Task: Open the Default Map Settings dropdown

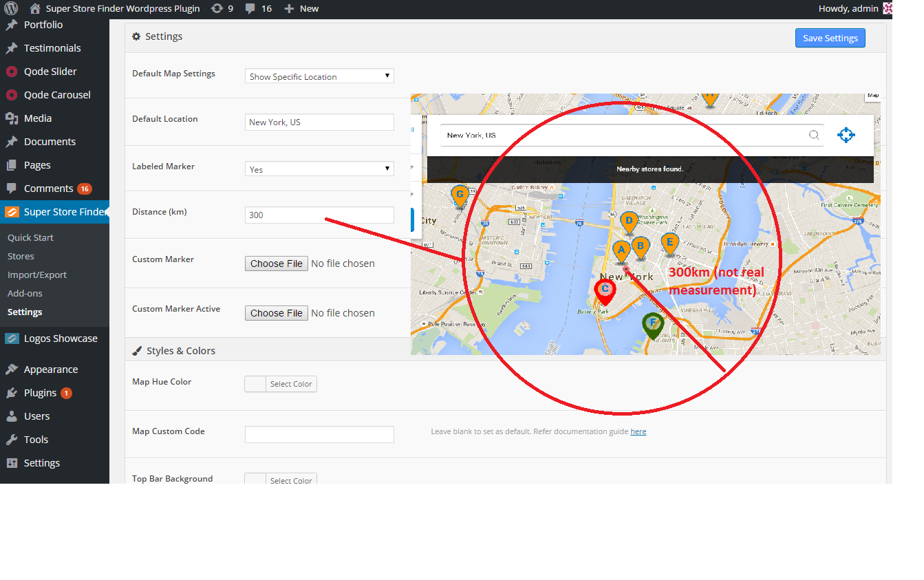Action: (x=319, y=76)
